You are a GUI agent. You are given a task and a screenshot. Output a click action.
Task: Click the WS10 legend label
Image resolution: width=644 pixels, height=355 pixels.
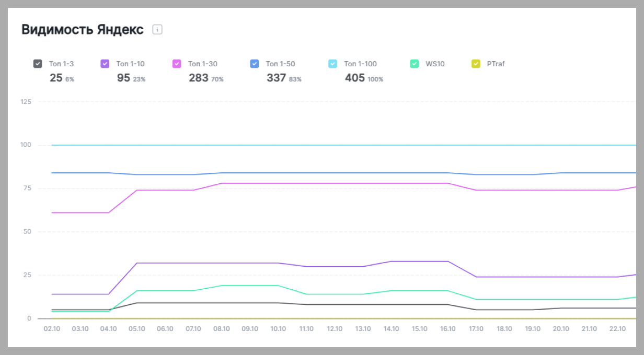(435, 64)
